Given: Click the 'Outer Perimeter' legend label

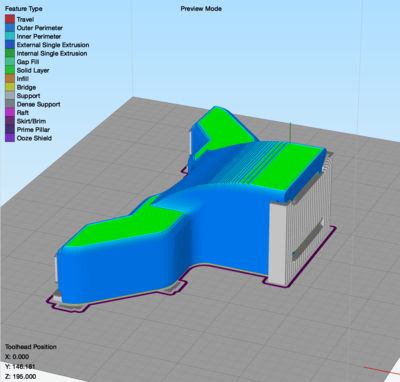Looking at the screenshot, I should click(x=40, y=28).
